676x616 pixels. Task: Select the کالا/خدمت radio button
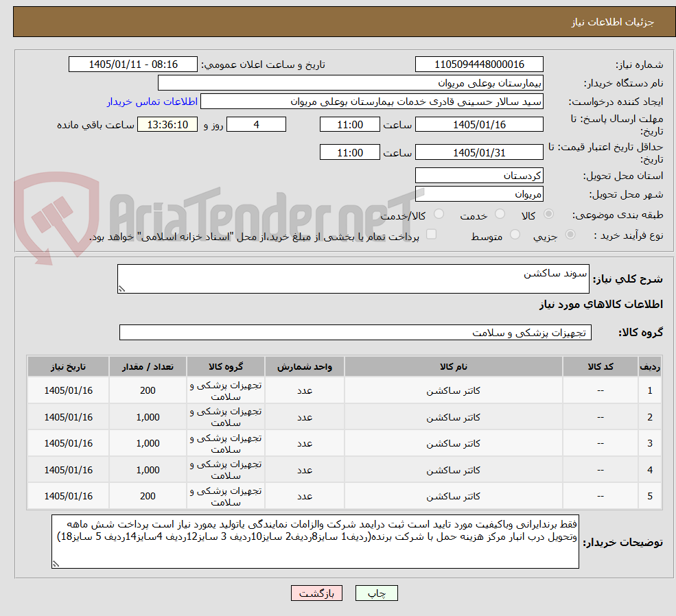click(439, 214)
